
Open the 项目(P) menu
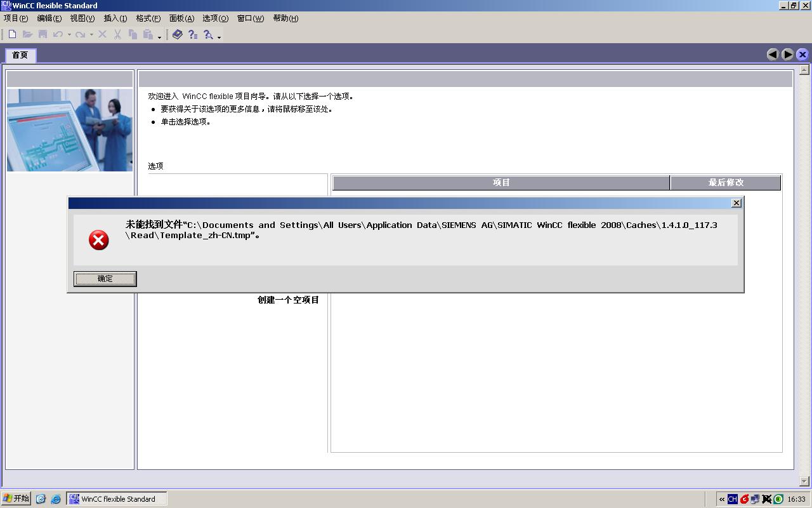pos(16,18)
